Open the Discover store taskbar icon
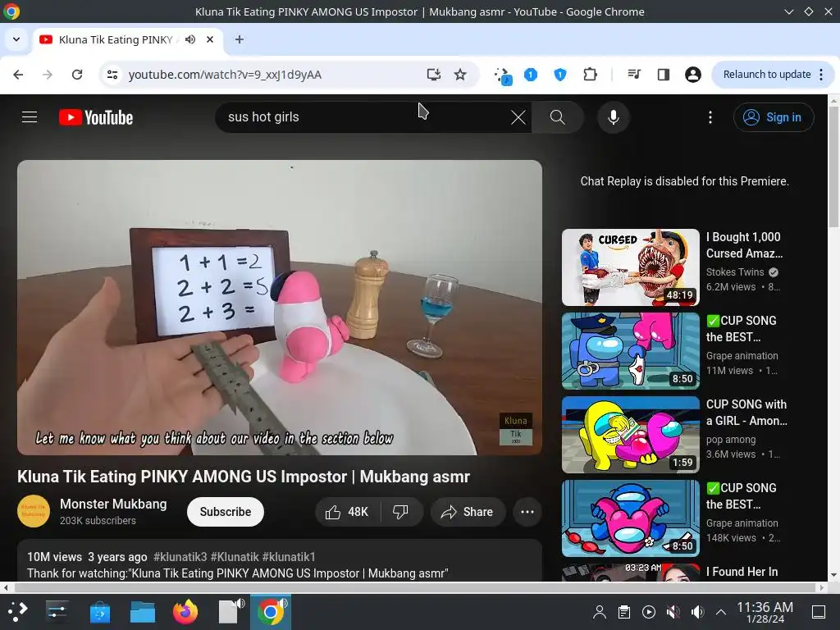 [99, 612]
